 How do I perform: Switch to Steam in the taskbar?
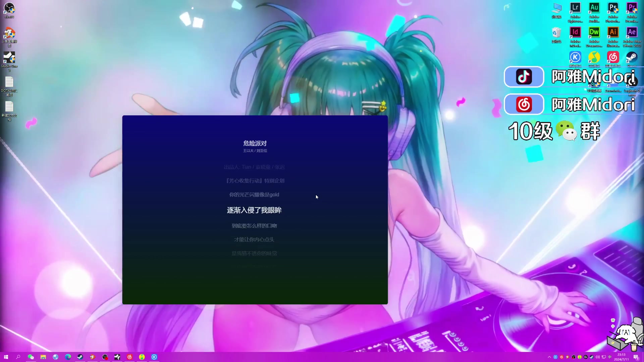pos(80,357)
